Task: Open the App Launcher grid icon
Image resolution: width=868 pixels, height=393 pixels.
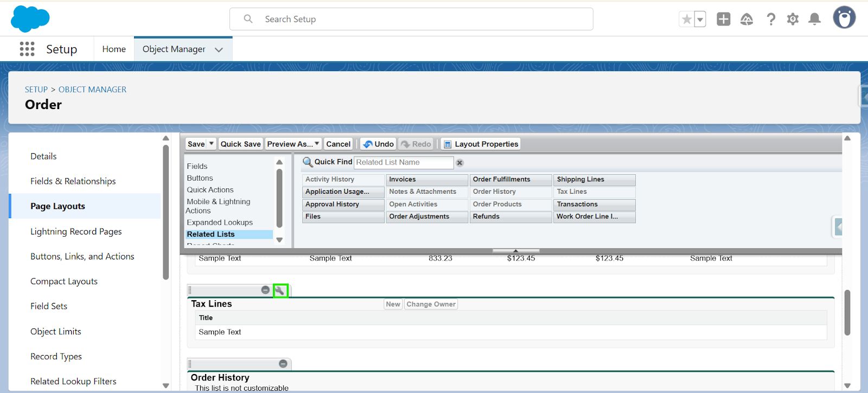Action: point(27,49)
